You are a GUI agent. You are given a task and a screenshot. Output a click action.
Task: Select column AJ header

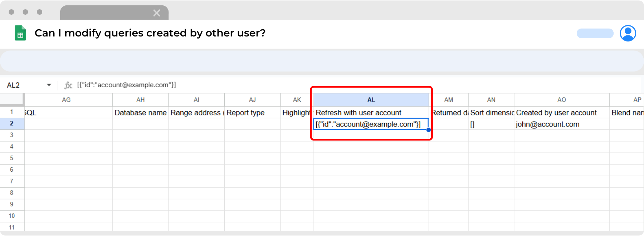[x=253, y=100]
